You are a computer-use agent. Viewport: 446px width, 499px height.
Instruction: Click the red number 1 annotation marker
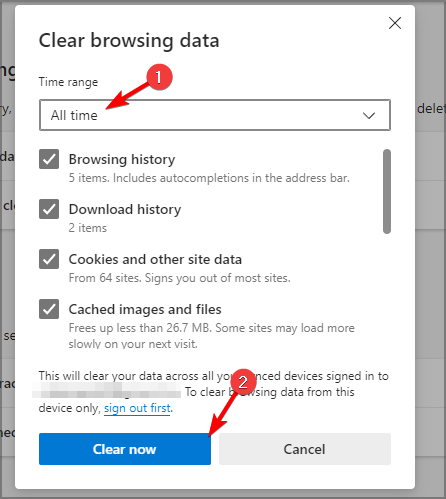click(x=159, y=77)
